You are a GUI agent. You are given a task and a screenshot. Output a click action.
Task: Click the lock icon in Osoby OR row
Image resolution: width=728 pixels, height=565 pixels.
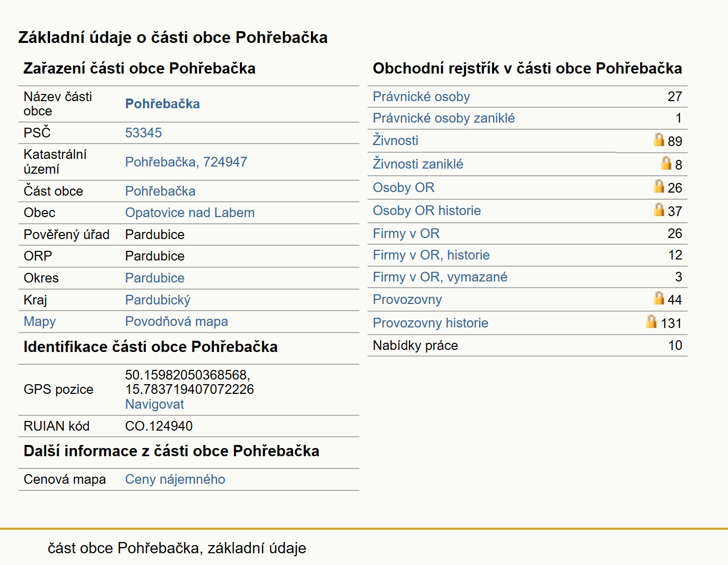click(x=659, y=186)
